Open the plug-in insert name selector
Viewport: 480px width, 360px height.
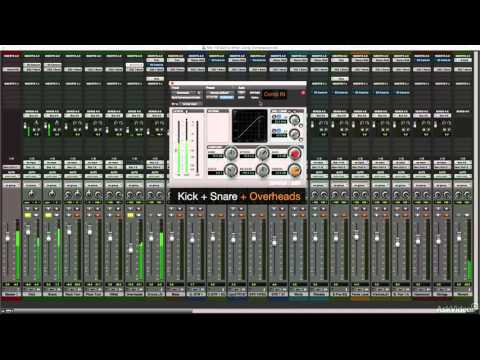(x=186, y=98)
